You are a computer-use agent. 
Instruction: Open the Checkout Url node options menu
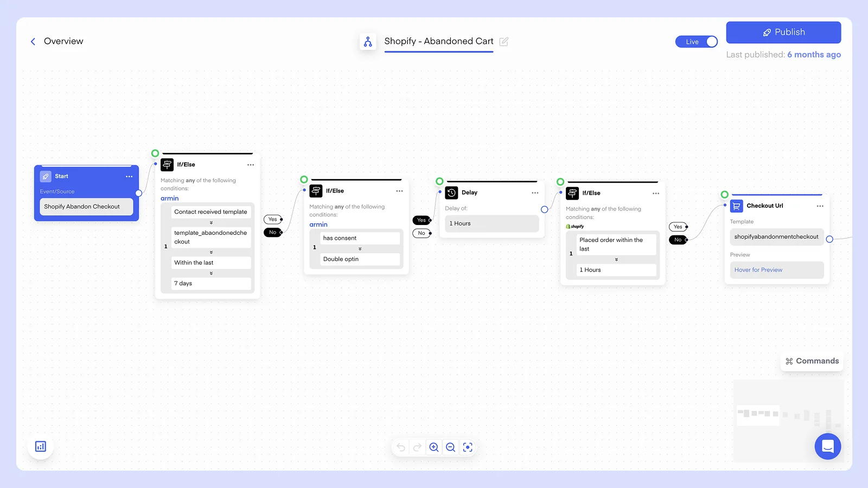(820, 206)
